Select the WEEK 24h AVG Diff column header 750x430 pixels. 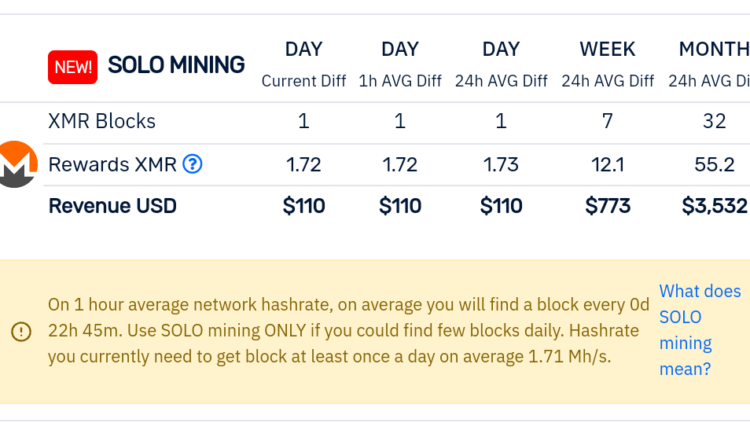[607, 64]
